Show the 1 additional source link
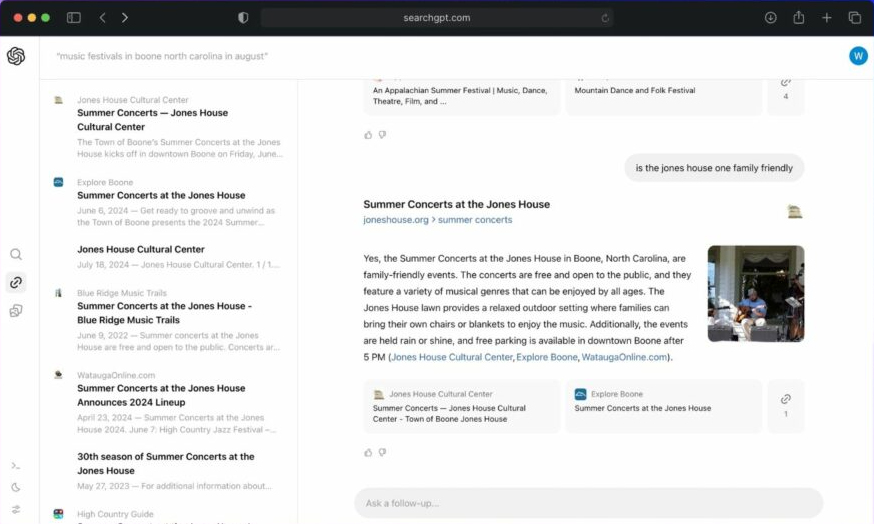The image size is (874, 524). click(x=786, y=406)
